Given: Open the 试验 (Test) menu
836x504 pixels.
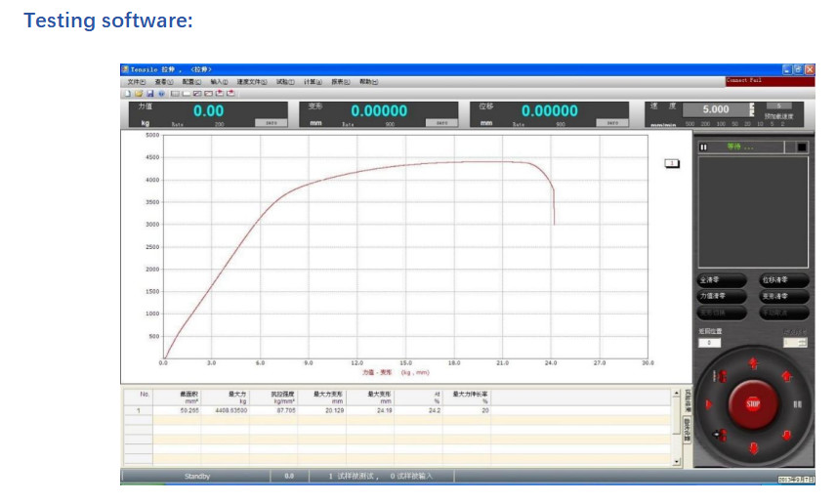Looking at the screenshot, I should coord(284,82).
